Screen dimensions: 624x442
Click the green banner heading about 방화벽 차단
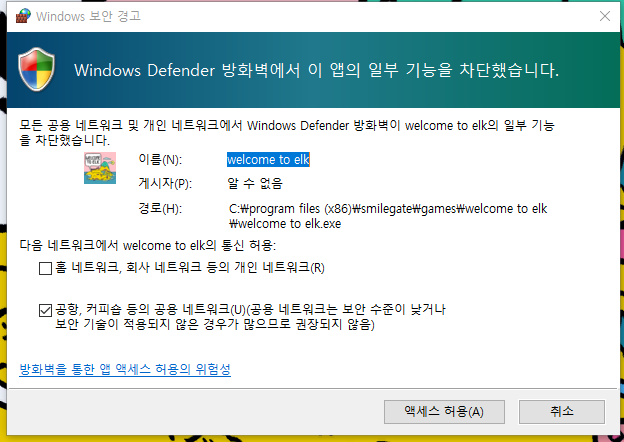pyautogui.click(x=316, y=71)
